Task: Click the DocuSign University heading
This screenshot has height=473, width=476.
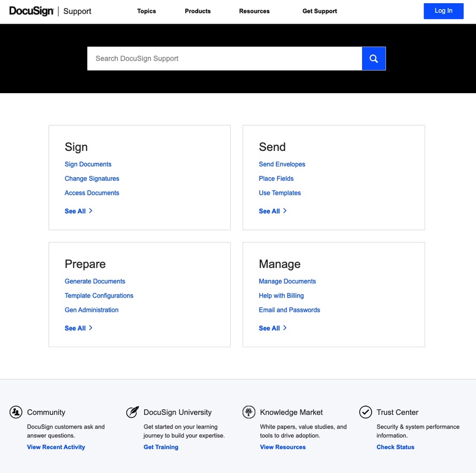Action: click(x=178, y=412)
